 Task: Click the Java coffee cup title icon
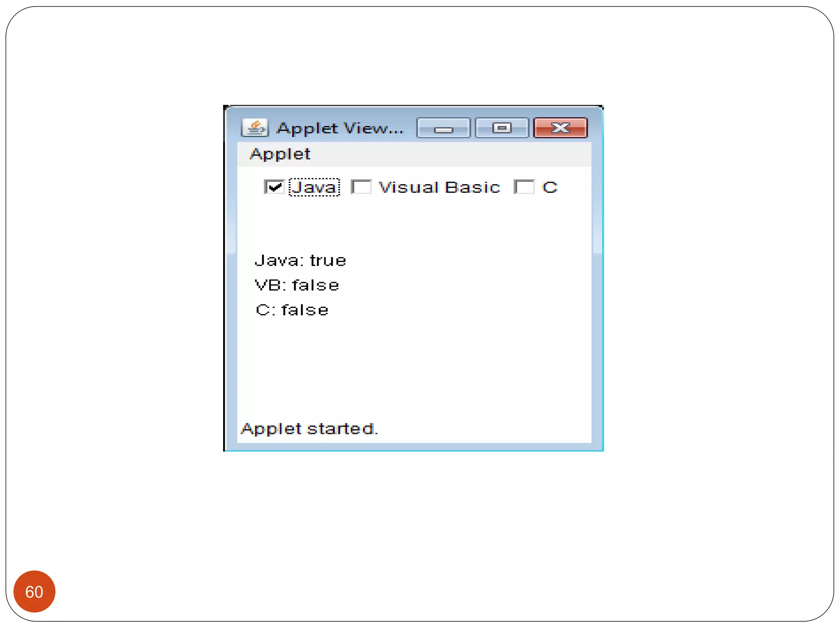[x=255, y=128]
